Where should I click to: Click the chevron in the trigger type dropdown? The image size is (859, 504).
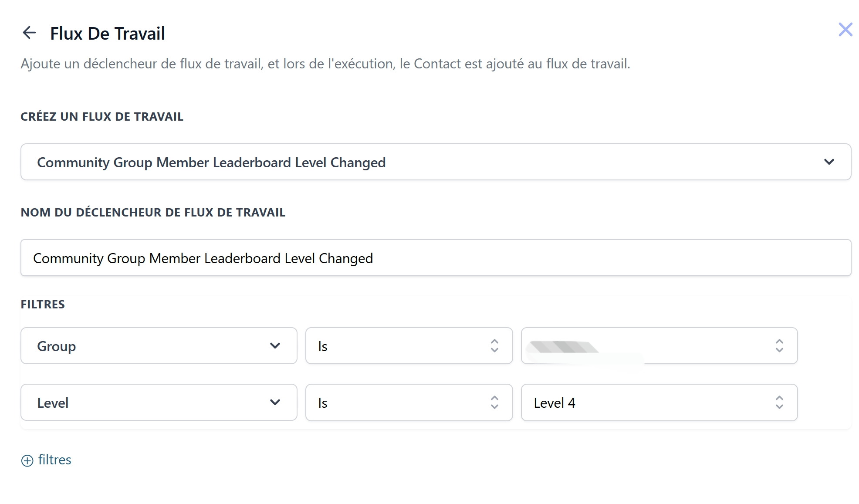829,162
